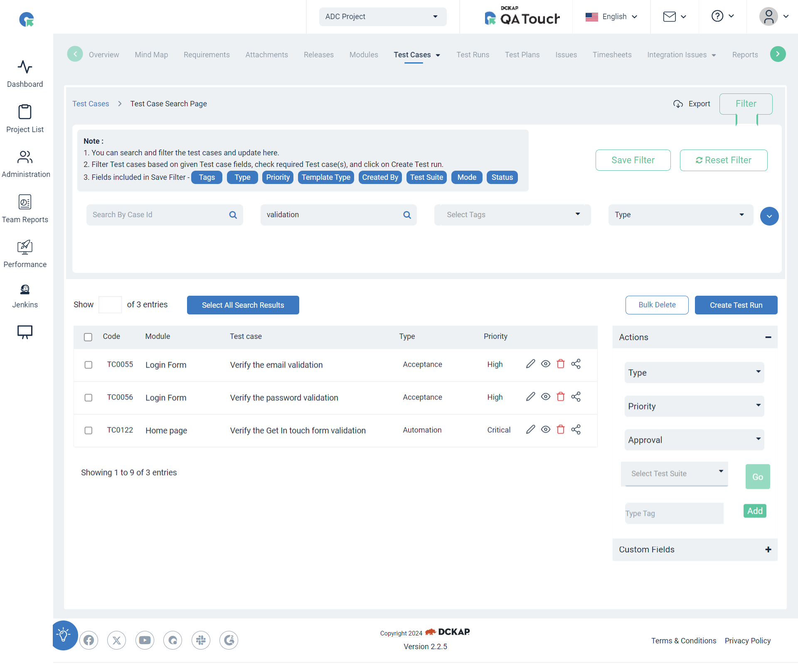View test case TC0055 eye icon
This screenshot has height=672, width=798.
pos(546,364)
